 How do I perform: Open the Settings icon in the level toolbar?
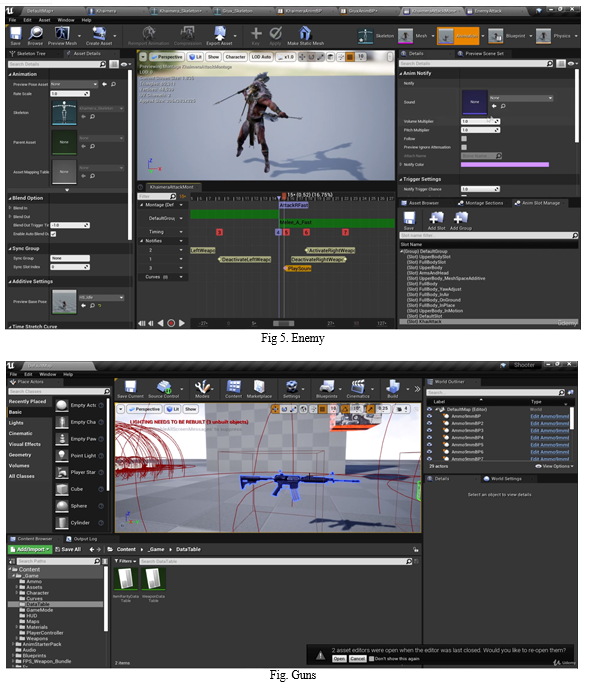(x=291, y=386)
